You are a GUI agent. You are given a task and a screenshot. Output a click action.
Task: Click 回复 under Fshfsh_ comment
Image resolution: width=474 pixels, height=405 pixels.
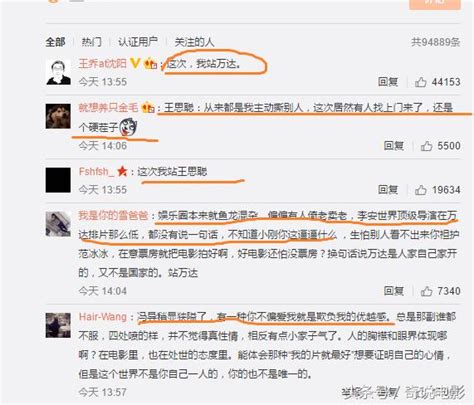[x=388, y=190]
